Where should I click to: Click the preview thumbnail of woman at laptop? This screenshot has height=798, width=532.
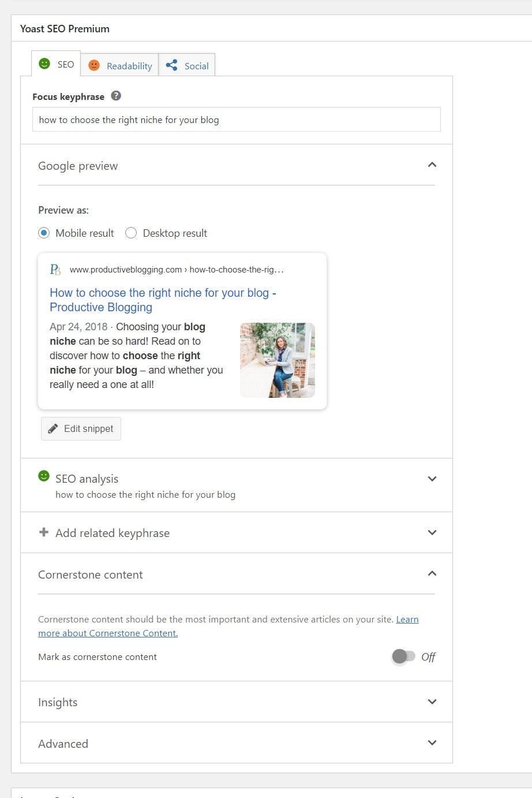278,360
